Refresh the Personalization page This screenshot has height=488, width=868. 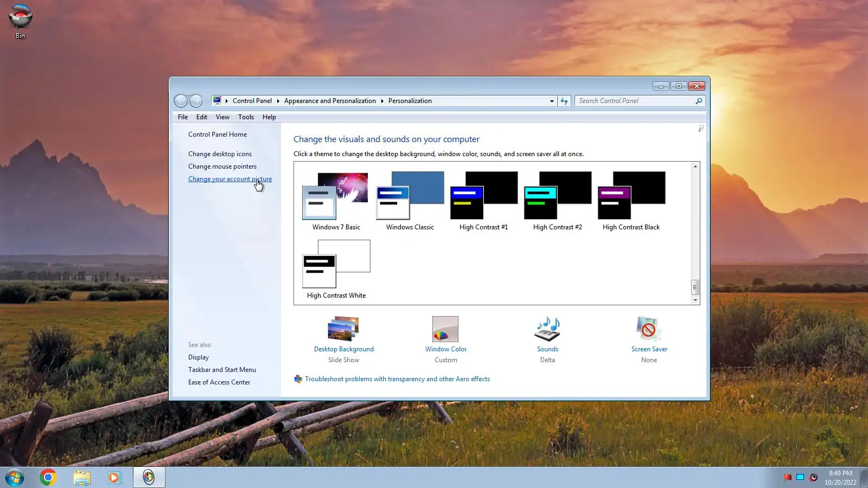[564, 101]
